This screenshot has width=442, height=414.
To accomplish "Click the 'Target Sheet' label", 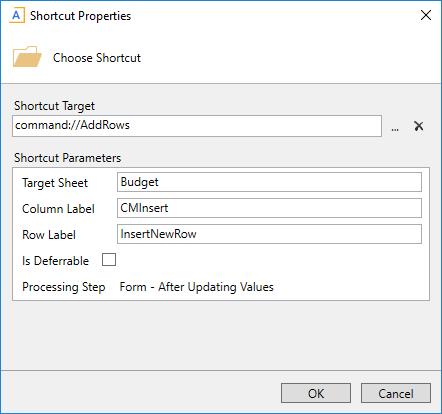I will coord(55,183).
